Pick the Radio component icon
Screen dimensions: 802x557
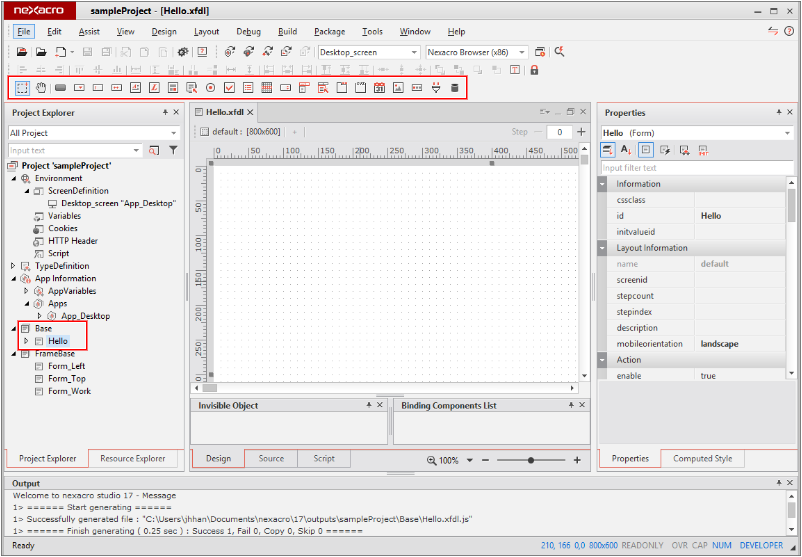(x=210, y=88)
